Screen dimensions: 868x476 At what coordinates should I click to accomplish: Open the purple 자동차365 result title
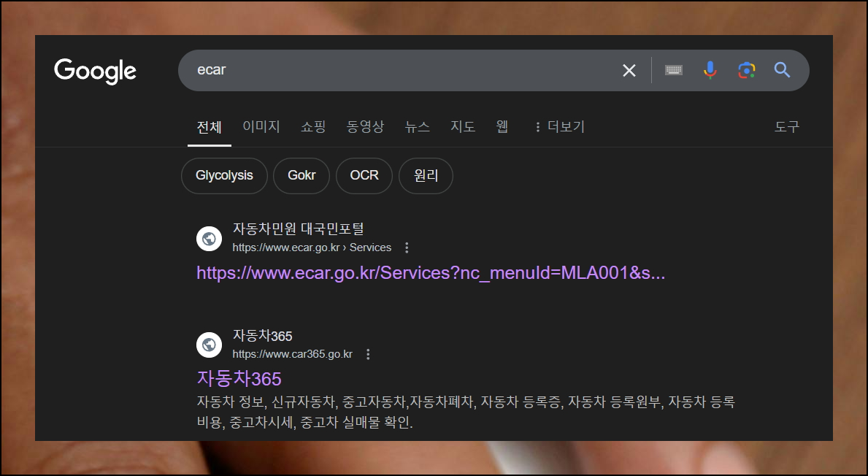(x=239, y=379)
